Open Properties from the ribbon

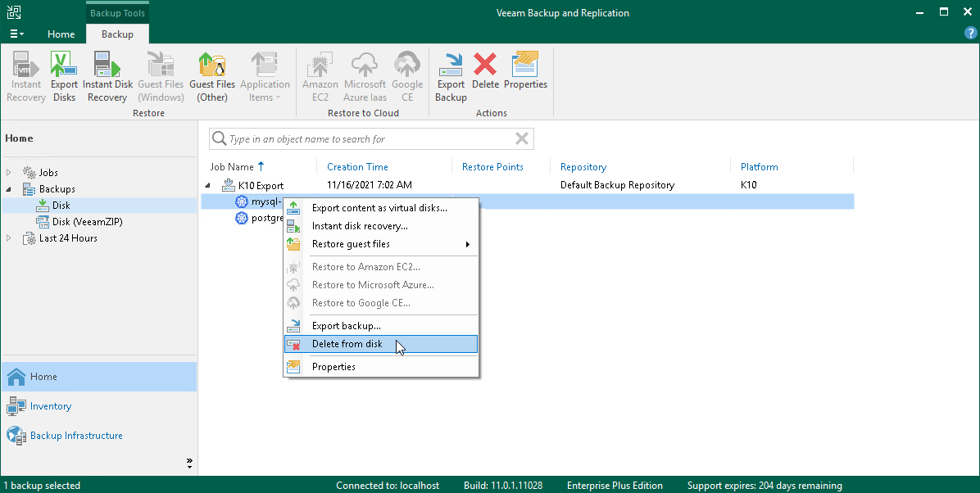point(525,70)
